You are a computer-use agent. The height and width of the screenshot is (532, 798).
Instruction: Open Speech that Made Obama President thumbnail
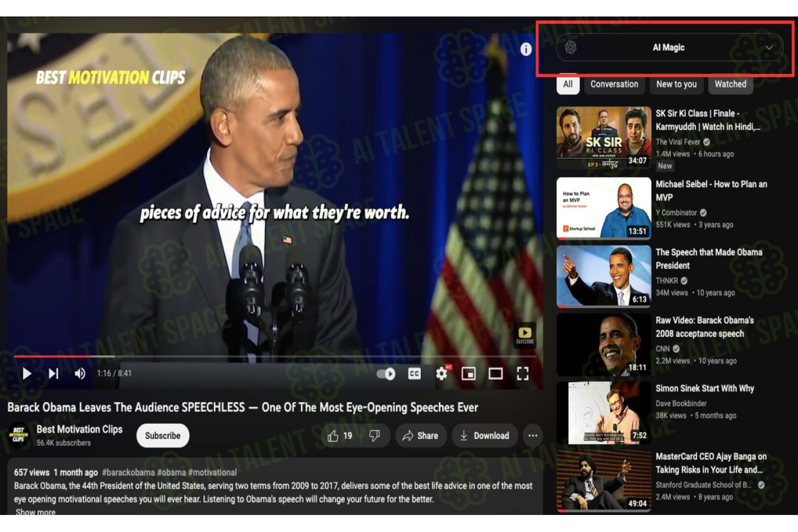point(604,276)
